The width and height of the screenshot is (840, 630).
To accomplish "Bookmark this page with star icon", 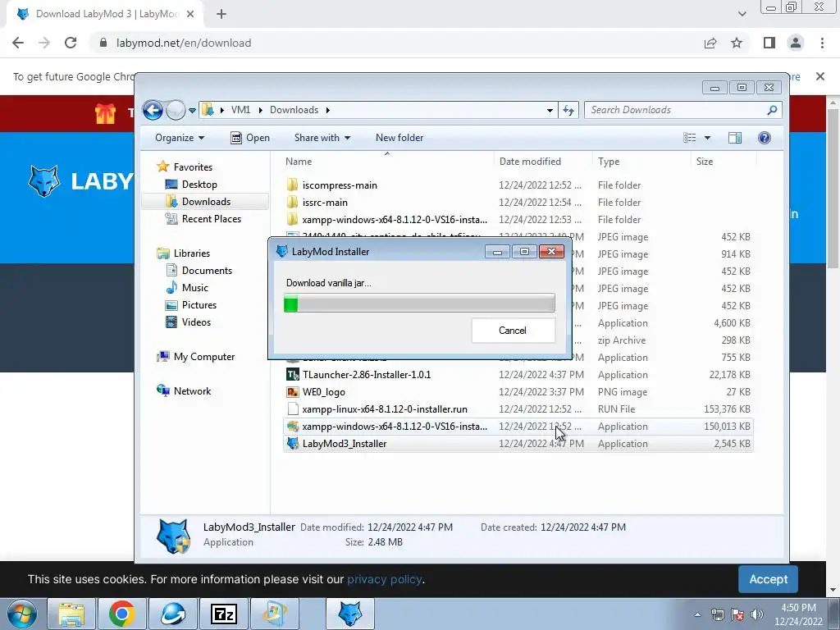I will (737, 43).
